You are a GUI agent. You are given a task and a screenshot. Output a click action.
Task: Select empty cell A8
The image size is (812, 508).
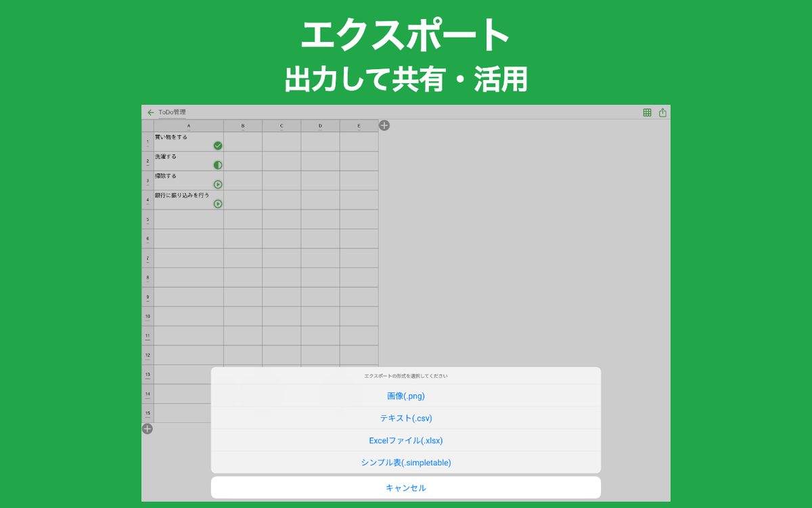189,278
